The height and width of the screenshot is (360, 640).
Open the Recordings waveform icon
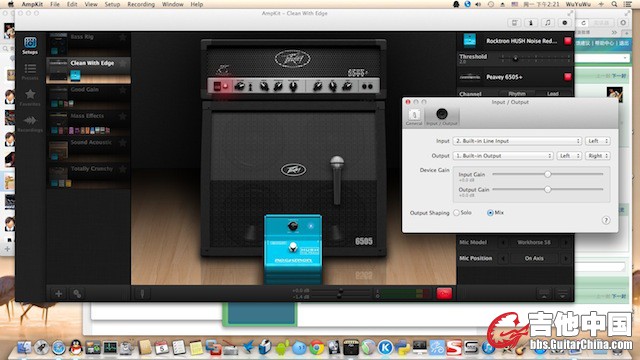click(x=30, y=124)
